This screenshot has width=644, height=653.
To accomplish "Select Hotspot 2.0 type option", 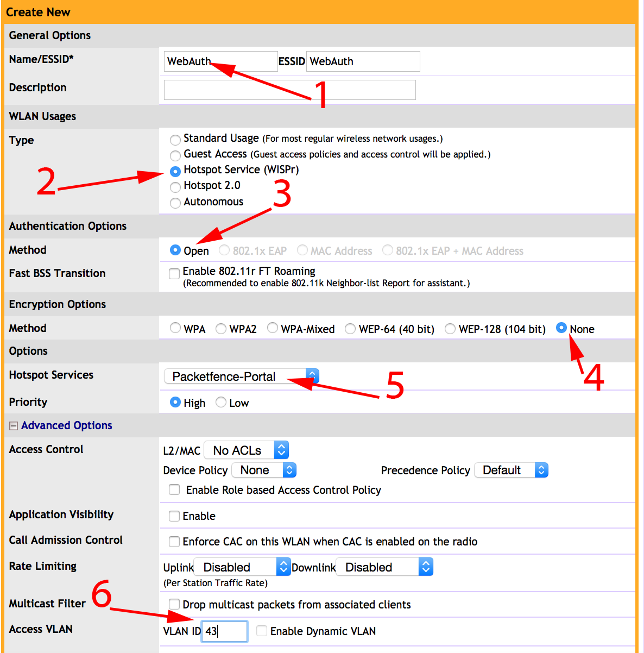I will (x=175, y=187).
